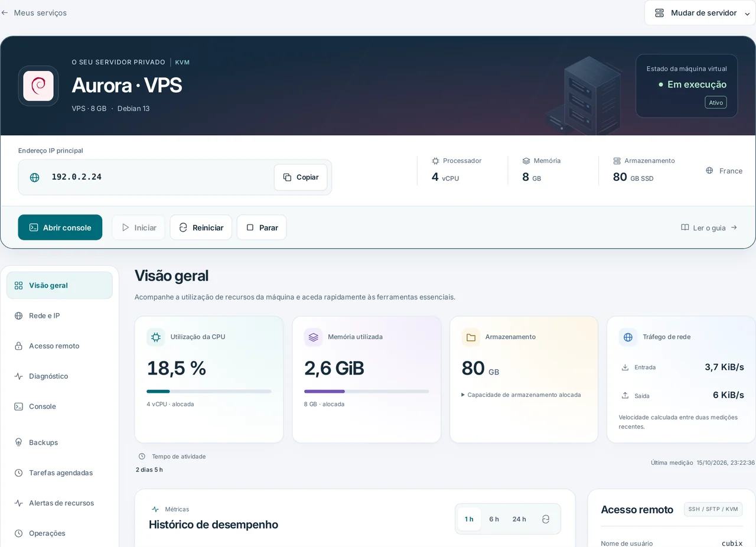This screenshot has width=756, height=547.
Task: Open Alertas de recursos page
Action: click(x=60, y=503)
